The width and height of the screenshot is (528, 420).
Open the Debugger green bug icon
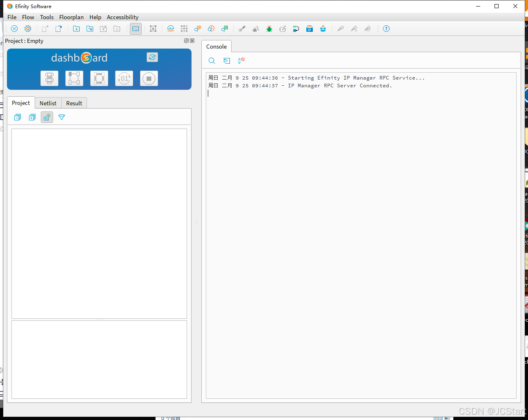[269, 29]
